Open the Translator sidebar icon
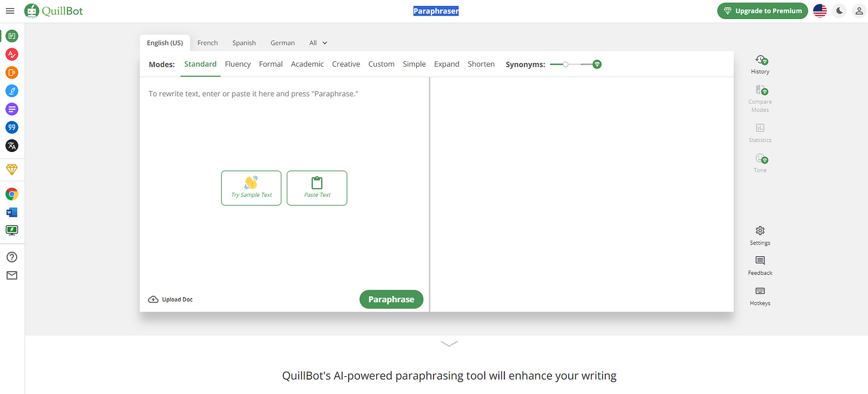The image size is (868, 394). click(x=12, y=145)
